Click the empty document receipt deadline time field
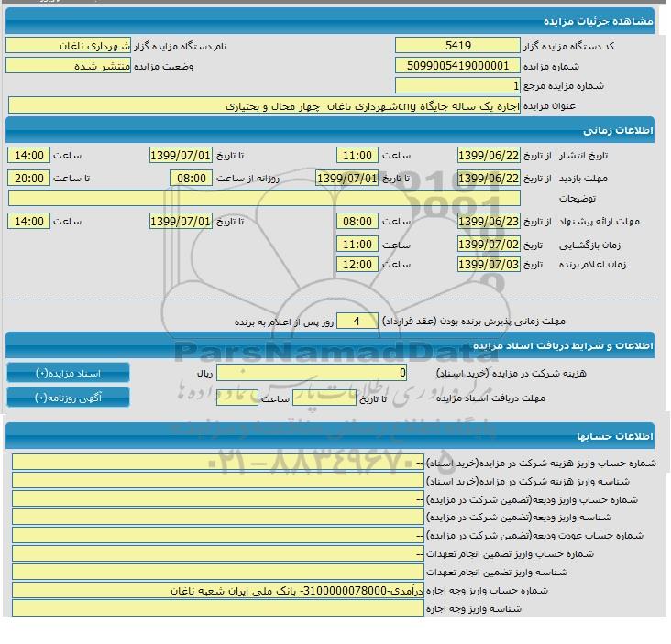Screen dimensions: 671x644 coord(237,398)
